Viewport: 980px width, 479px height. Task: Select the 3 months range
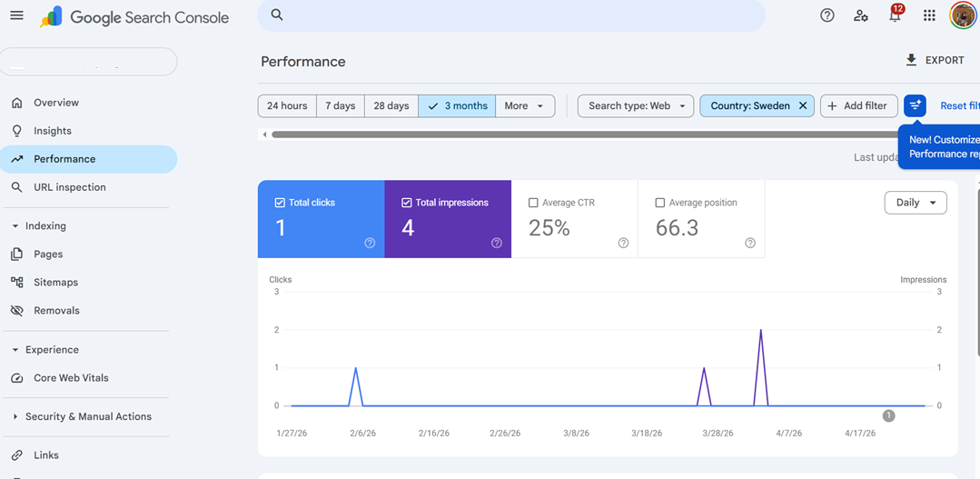point(457,105)
